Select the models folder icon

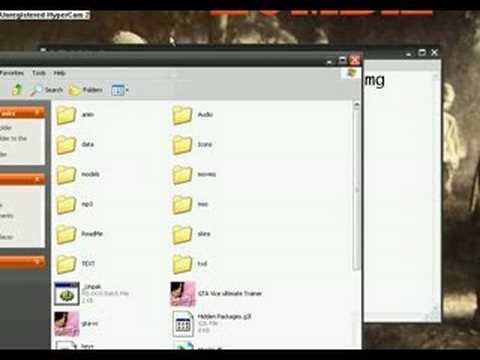tap(66, 175)
